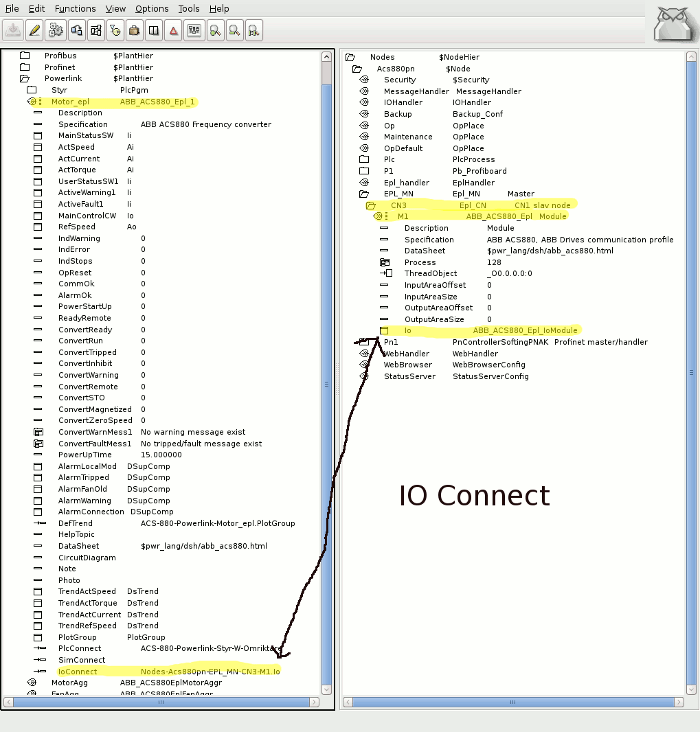The image size is (700, 732).
Task: Click the funnel and clock toolbar icon
Action: tap(115, 30)
